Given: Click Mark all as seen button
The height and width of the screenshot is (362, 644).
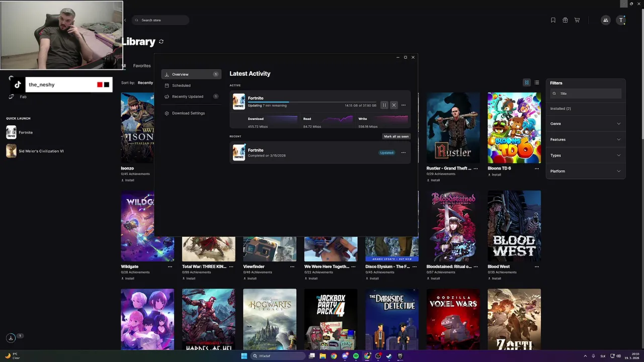Looking at the screenshot, I should (396, 136).
